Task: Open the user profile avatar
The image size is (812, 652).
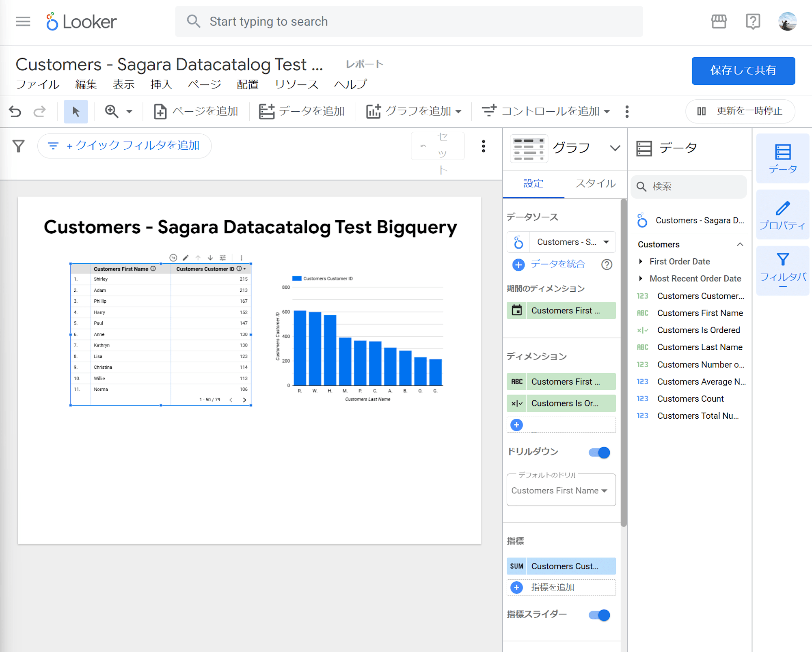Action: [x=787, y=21]
